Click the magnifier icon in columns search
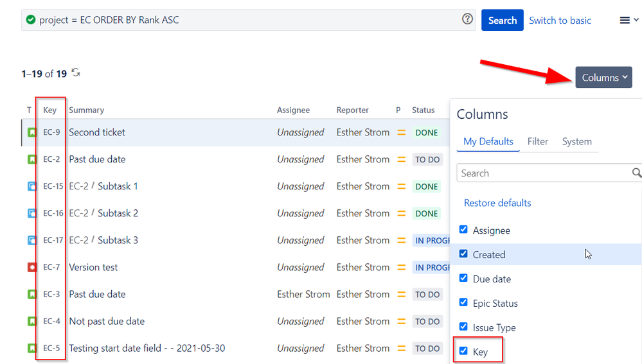 pos(637,173)
